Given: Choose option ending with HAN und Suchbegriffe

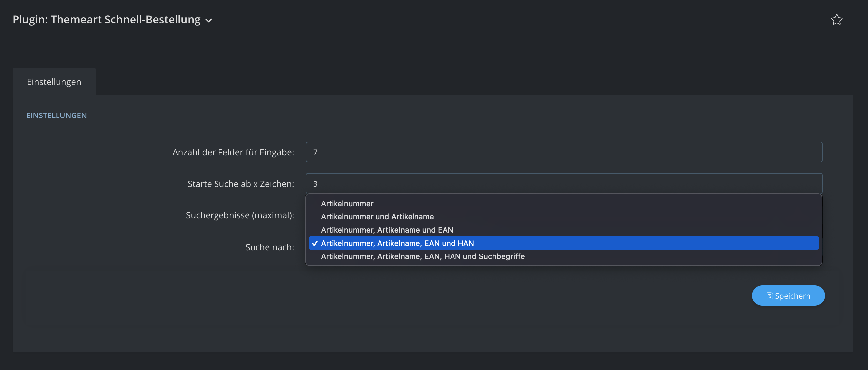Looking at the screenshot, I should tap(564, 256).
